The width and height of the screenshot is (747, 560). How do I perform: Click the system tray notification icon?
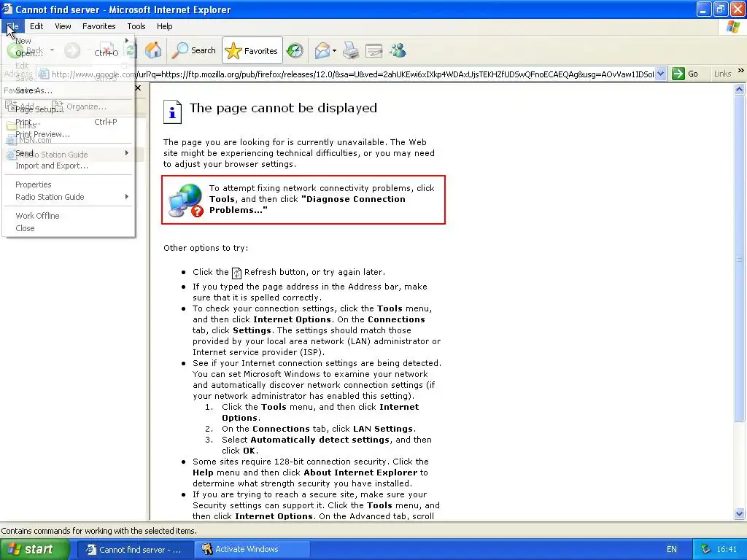(x=705, y=550)
